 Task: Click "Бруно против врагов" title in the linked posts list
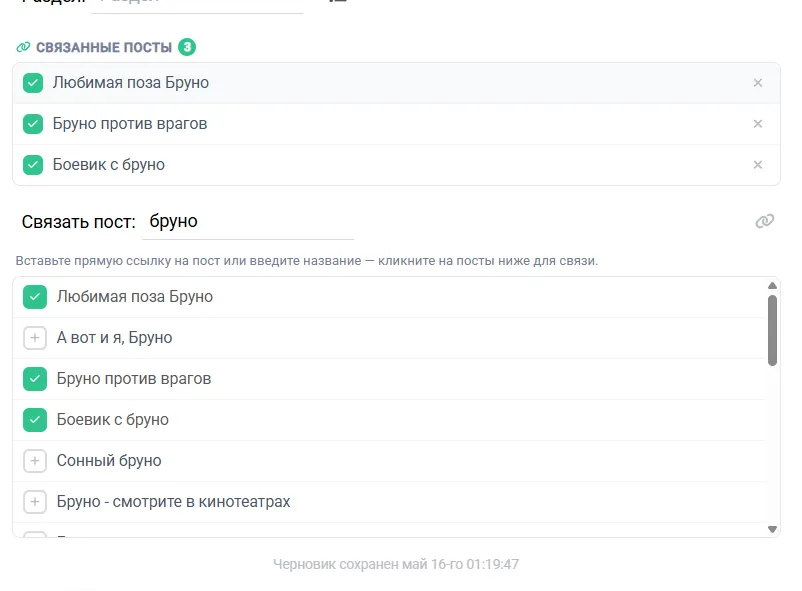pos(130,124)
